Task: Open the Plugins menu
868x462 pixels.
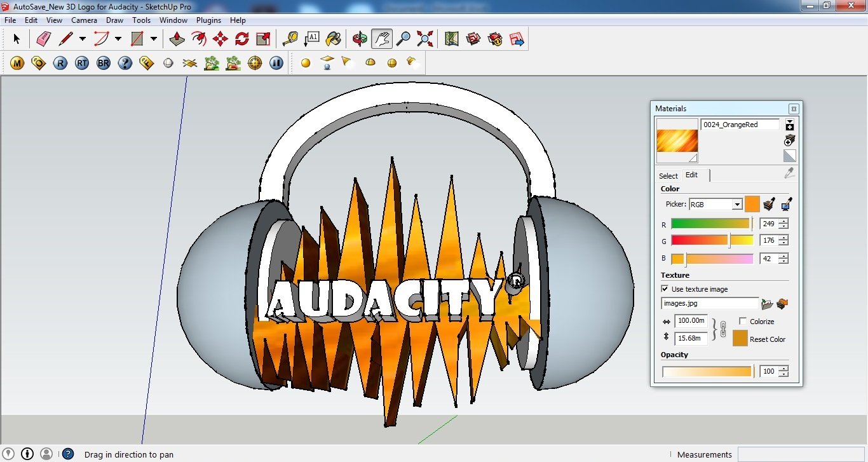Action: click(208, 20)
